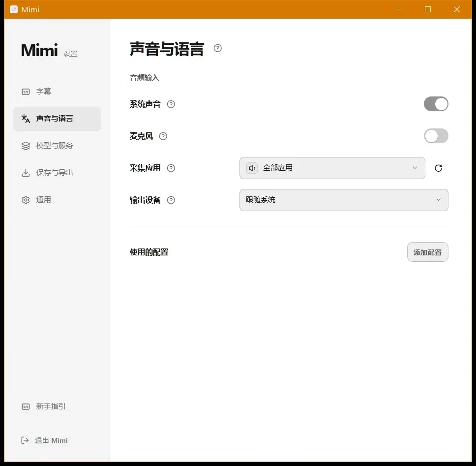
Task: Click the subtitle icon next to 字幕
Action: pyautogui.click(x=26, y=92)
